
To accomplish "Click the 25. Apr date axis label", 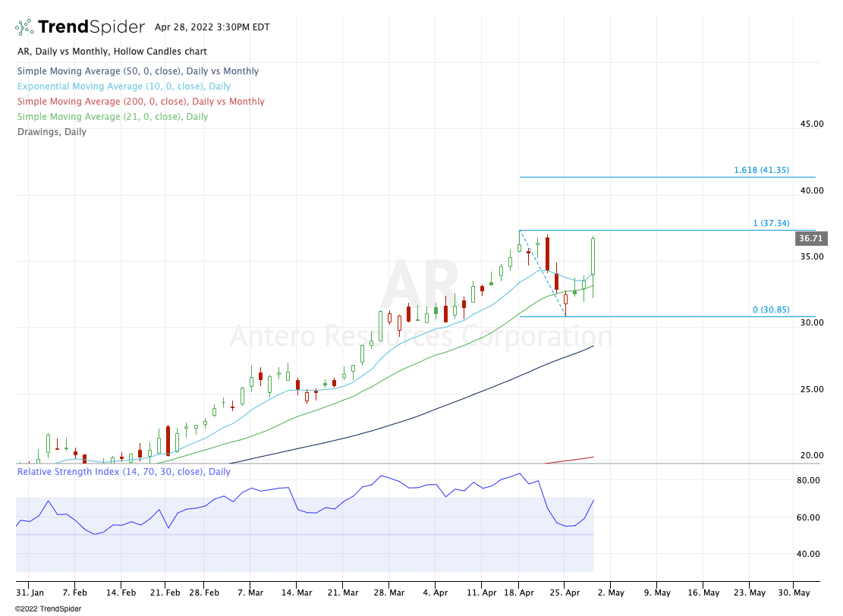I will tap(565, 593).
